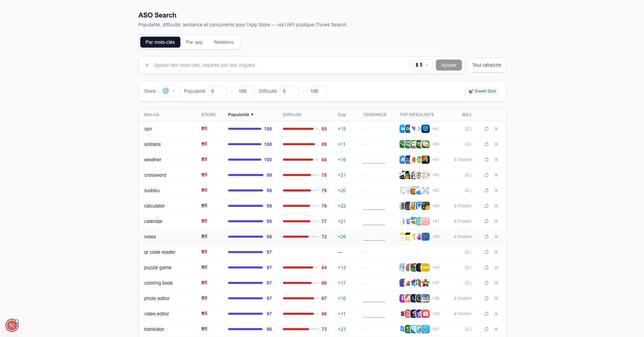Delete the notes keyword row

coord(496,237)
